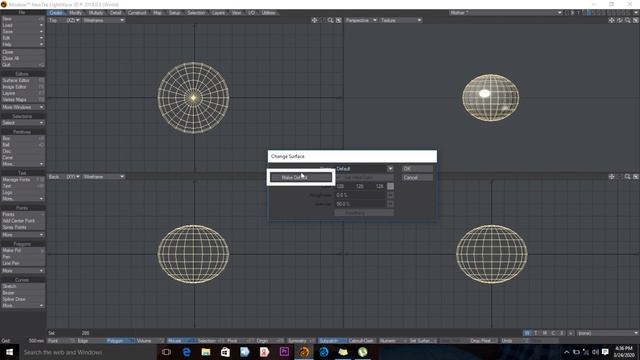Click the LightWave Modeler taskbar icon
The image size is (640, 360).
coord(304,352)
